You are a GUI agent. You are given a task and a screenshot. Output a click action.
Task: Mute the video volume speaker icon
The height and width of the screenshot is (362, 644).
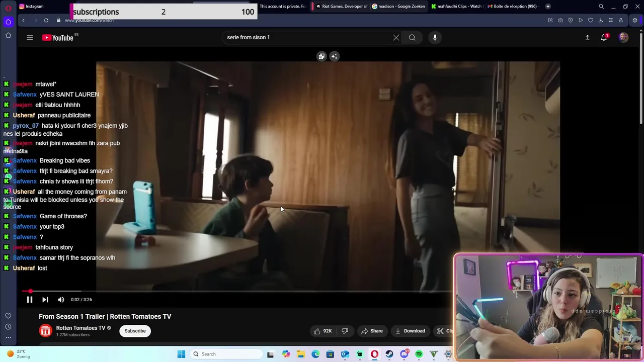61,300
